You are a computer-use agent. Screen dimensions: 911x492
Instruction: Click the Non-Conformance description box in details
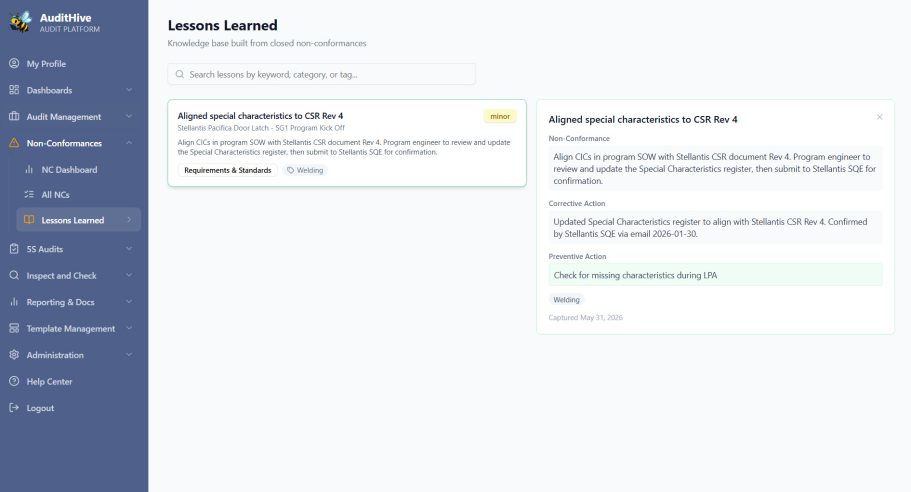tap(715, 168)
